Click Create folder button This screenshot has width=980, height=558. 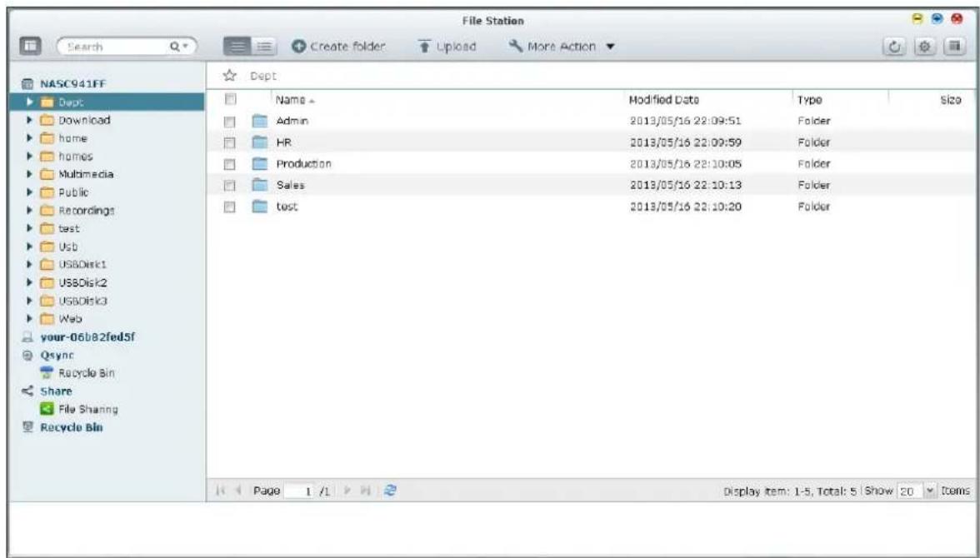[338, 47]
